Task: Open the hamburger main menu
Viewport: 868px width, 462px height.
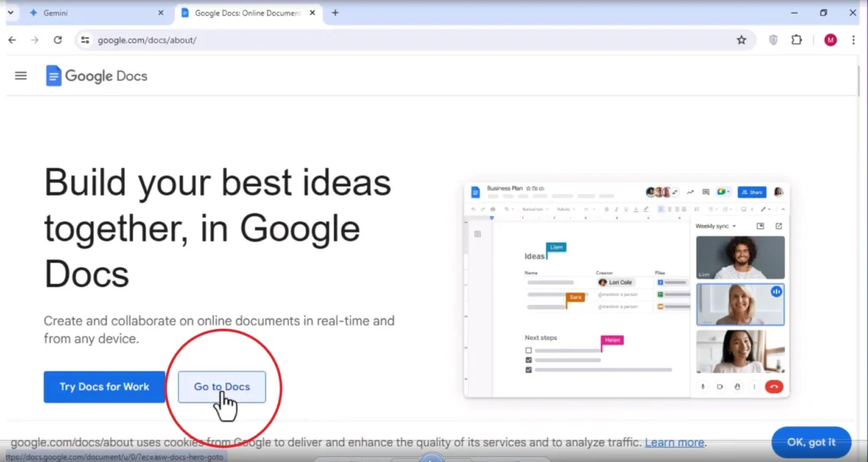Action: coord(20,75)
